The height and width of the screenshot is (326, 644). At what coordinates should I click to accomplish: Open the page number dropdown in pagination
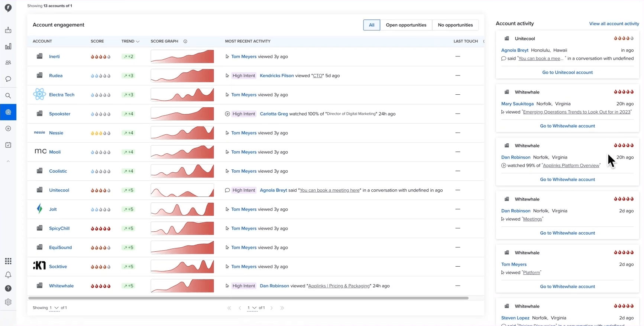coord(252,308)
